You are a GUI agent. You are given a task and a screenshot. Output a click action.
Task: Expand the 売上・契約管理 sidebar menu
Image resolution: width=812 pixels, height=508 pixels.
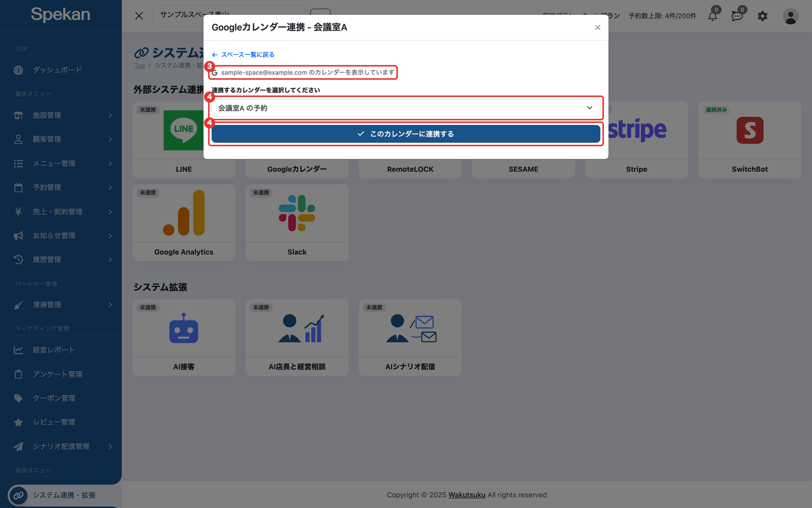61,211
